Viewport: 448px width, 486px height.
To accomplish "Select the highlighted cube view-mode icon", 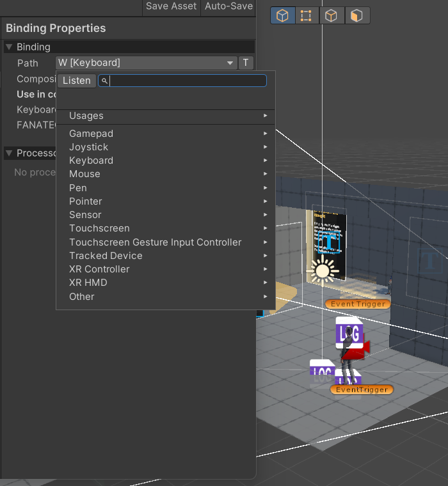I will pos(282,15).
